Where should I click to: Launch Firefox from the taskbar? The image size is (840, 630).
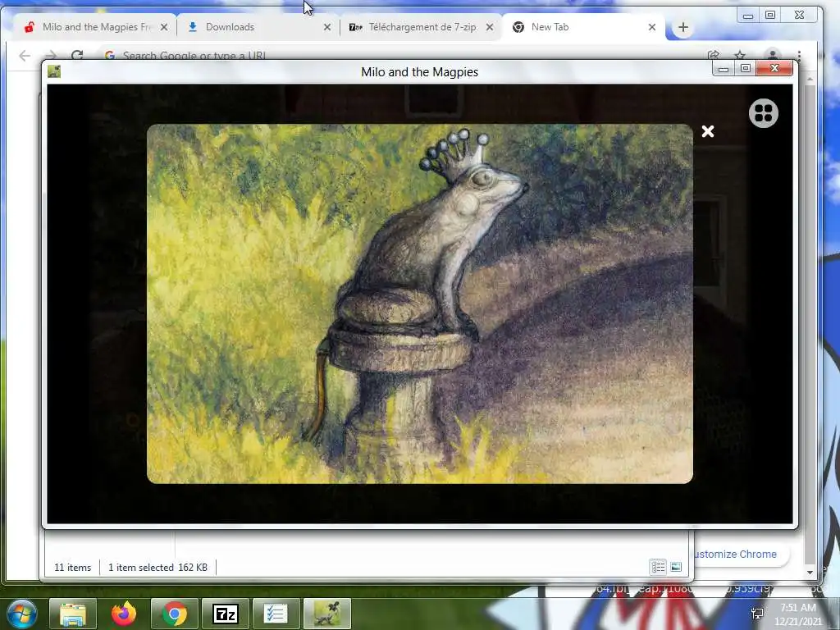[x=124, y=614]
